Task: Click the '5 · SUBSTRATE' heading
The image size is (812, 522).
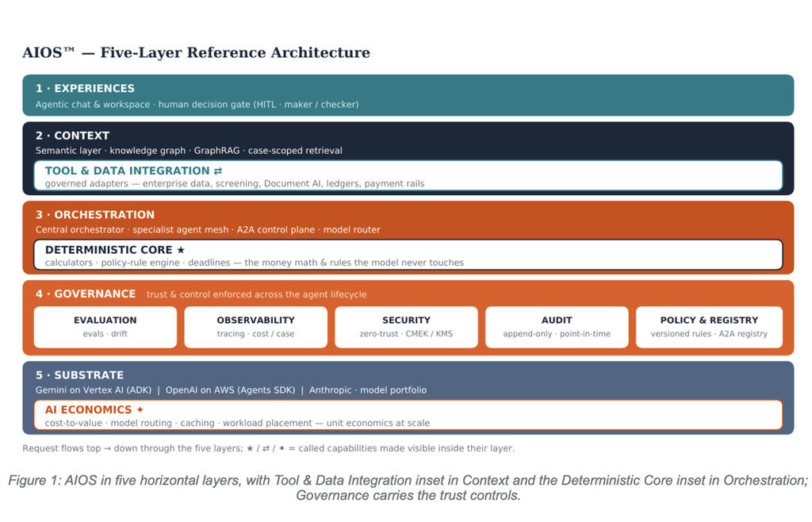Action: pos(80,375)
